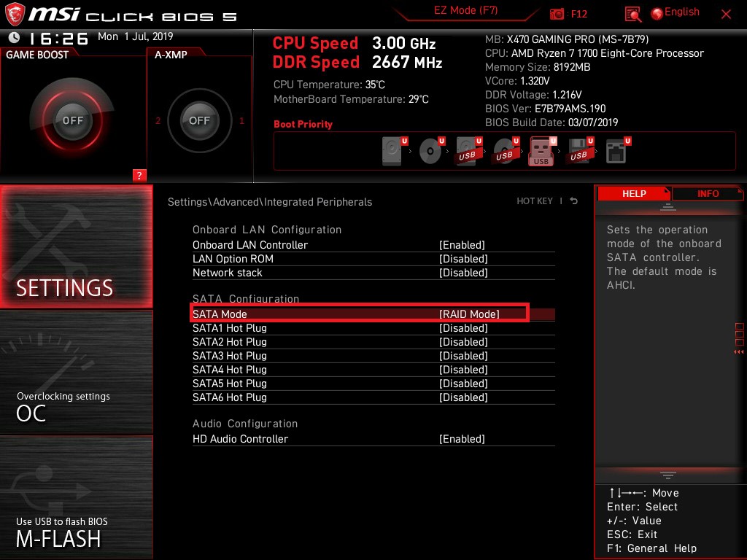
Task: Toggle the GAME BOOST knob
Action: pos(72,120)
